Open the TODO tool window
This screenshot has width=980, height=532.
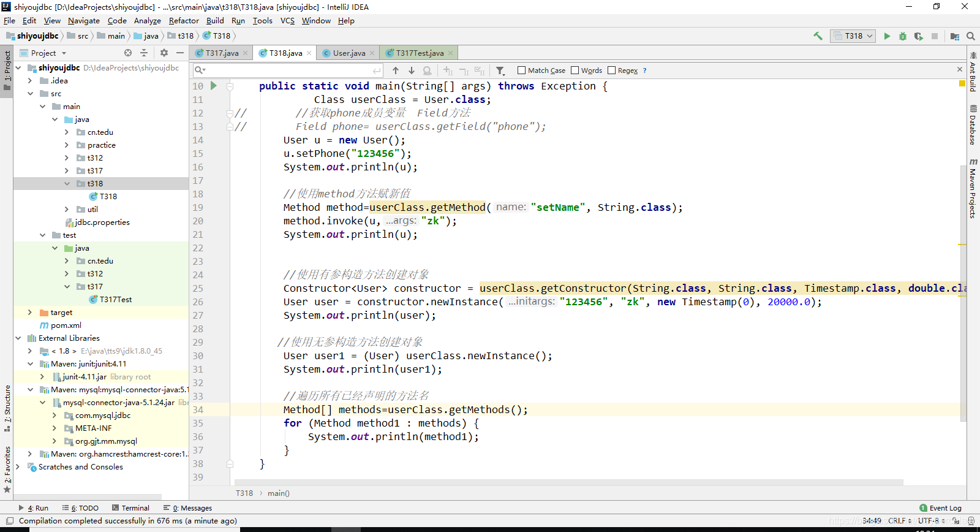point(80,508)
